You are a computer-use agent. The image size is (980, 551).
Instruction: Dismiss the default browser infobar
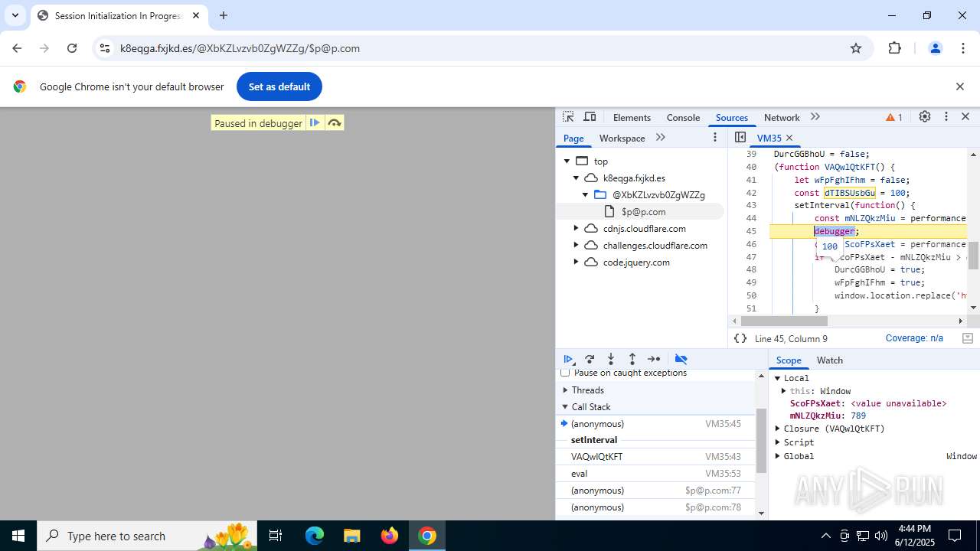tap(960, 86)
